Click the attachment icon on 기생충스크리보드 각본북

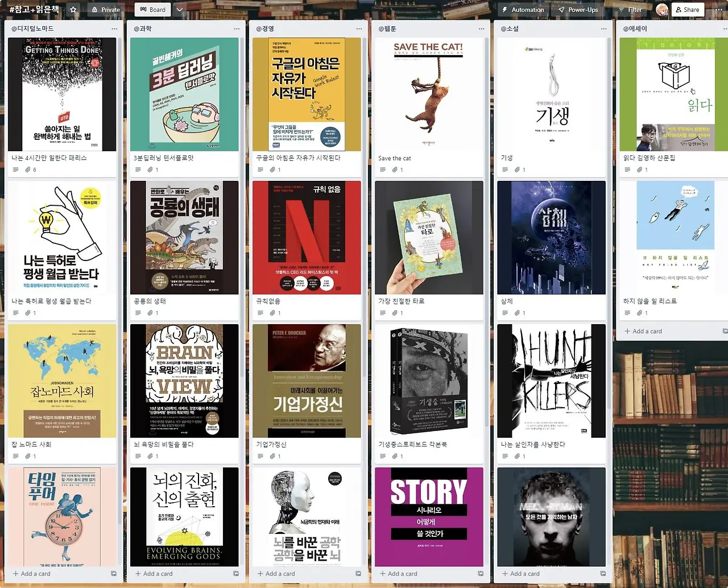(x=394, y=456)
